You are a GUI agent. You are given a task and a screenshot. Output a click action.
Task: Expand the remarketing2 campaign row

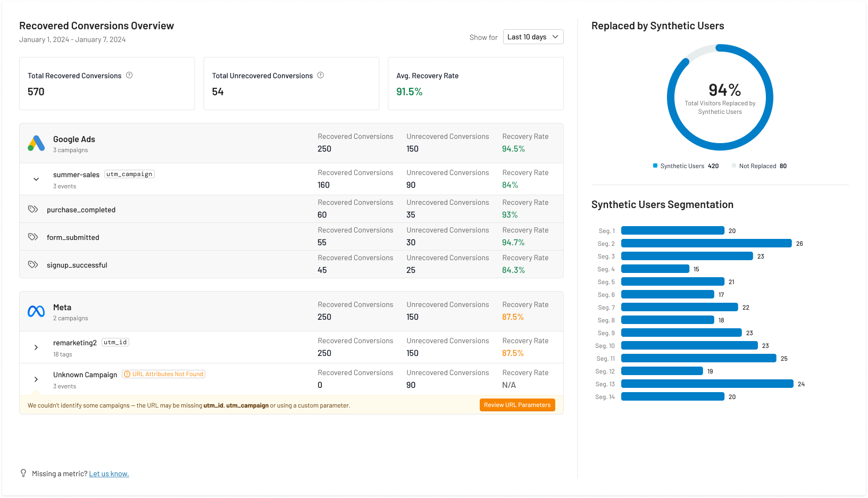36,347
